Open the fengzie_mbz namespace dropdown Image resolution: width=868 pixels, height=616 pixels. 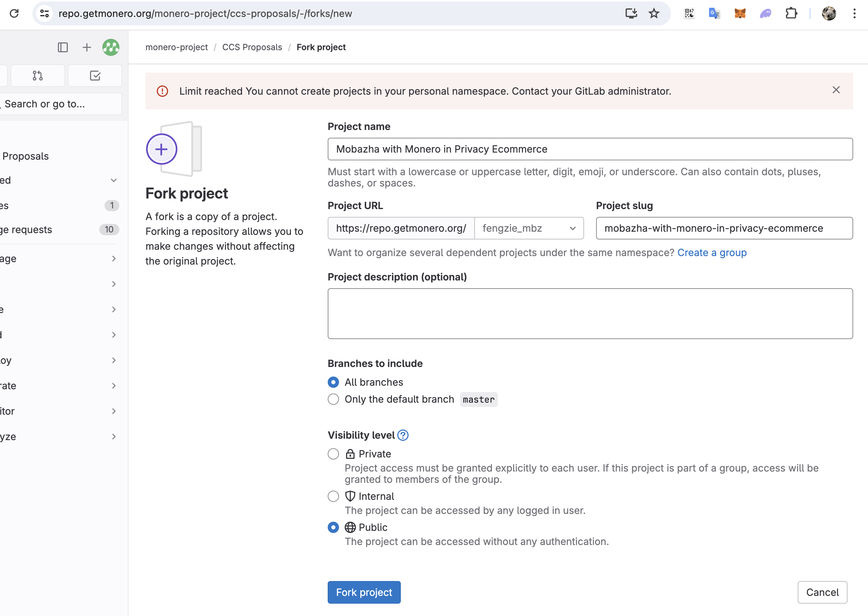tap(529, 228)
